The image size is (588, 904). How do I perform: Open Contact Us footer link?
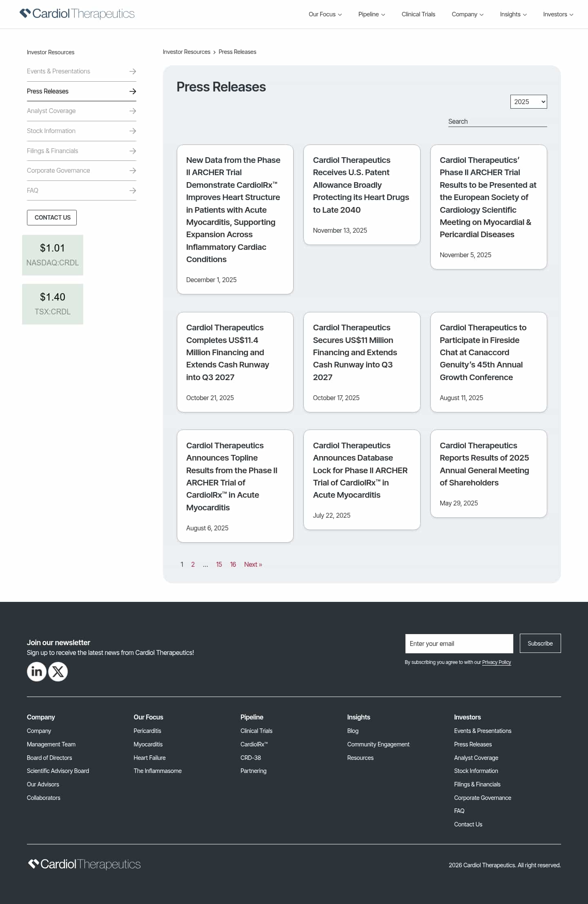coord(468,824)
